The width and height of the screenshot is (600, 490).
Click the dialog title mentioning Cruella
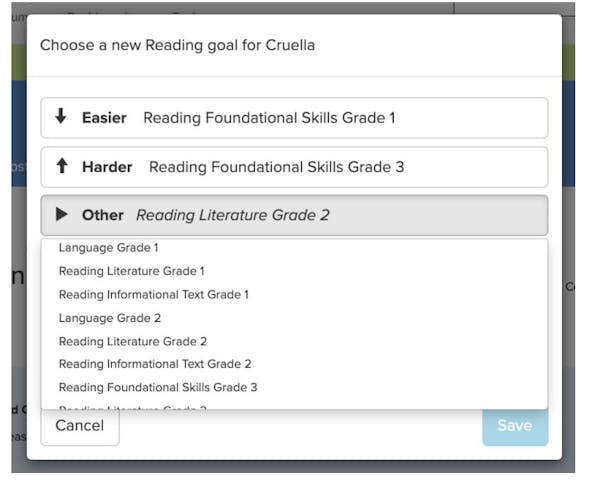pos(178,45)
